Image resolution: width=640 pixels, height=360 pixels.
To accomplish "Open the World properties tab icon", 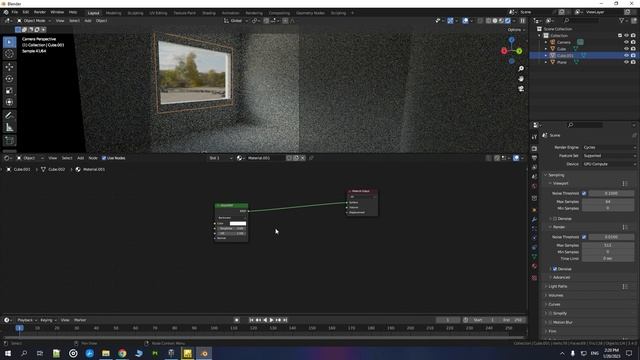I will pos(534,186).
